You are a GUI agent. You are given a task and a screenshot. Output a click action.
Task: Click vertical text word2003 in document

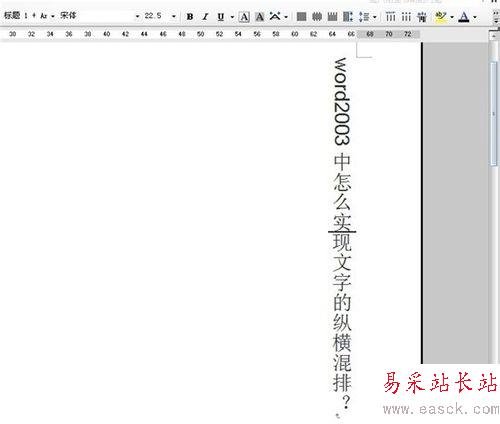pyautogui.click(x=342, y=101)
